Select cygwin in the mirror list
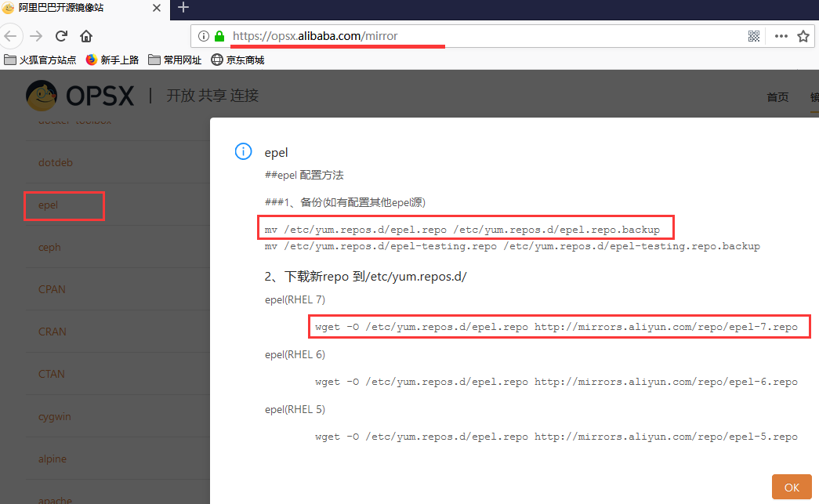819x504 pixels. pos(54,417)
